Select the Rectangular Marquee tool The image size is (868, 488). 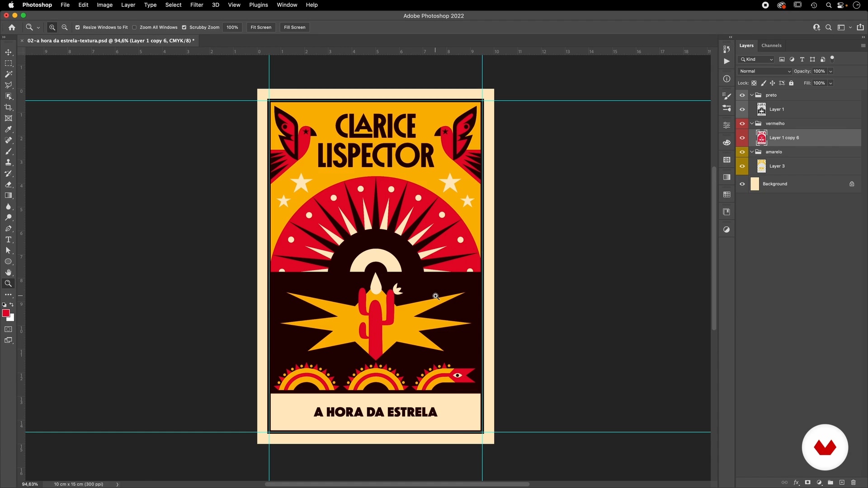click(x=8, y=63)
